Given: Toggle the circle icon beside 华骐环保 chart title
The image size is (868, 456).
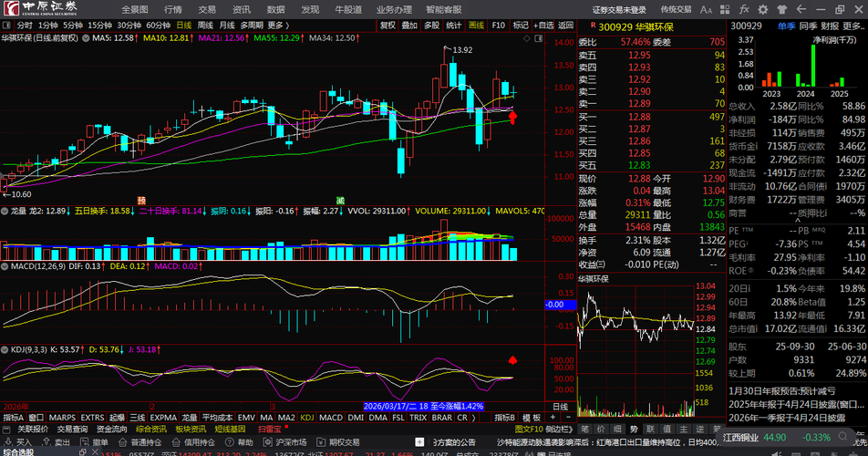Looking at the screenshot, I should (x=86, y=38).
